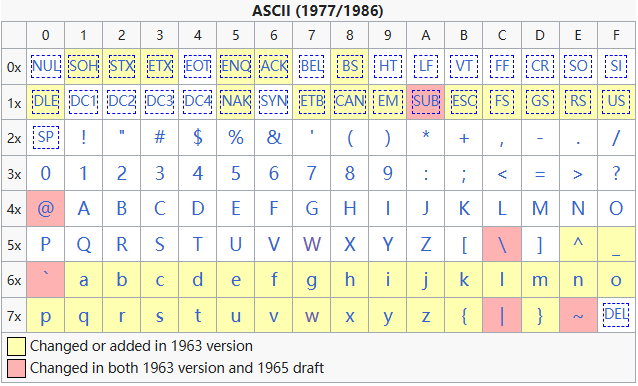Image resolution: width=638 pixels, height=386 pixels.
Task: Select the SUB cell in row 1x
Action: coord(426,102)
